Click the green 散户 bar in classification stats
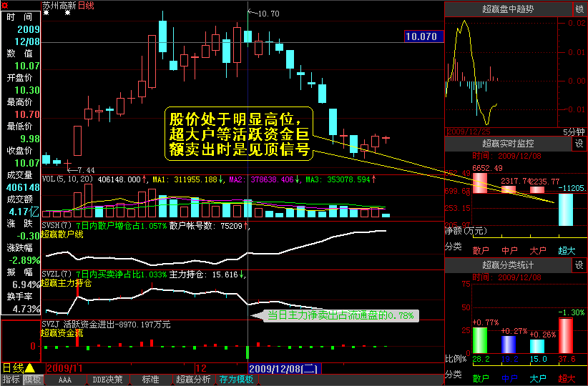The width and height of the screenshot is (588, 386). pos(480,340)
